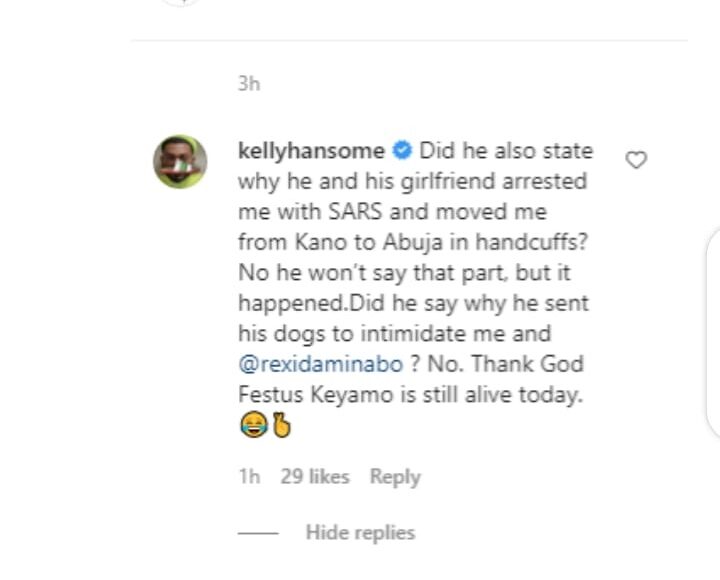Click the horizontal divider line near the top
The image size is (720, 580).
pyautogui.click(x=410, y=41)
